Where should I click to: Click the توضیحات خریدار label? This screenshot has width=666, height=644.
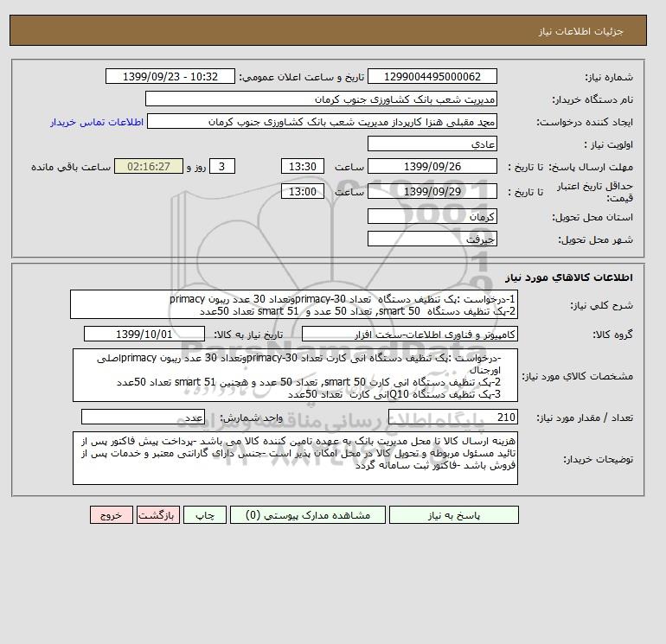[598, 459]
